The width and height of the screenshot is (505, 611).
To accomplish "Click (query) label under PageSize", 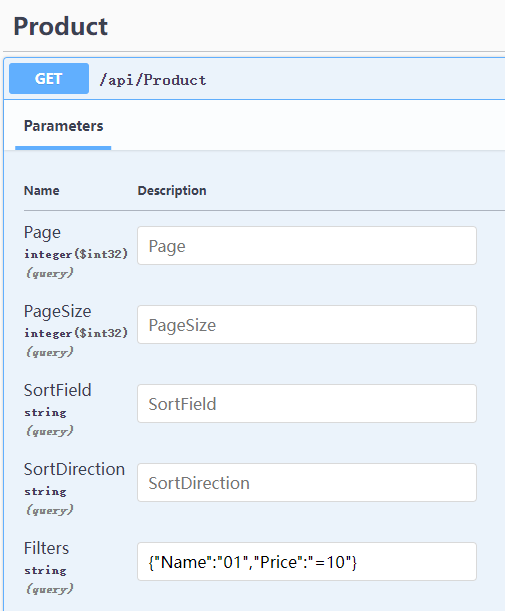I will click(49, 352).
